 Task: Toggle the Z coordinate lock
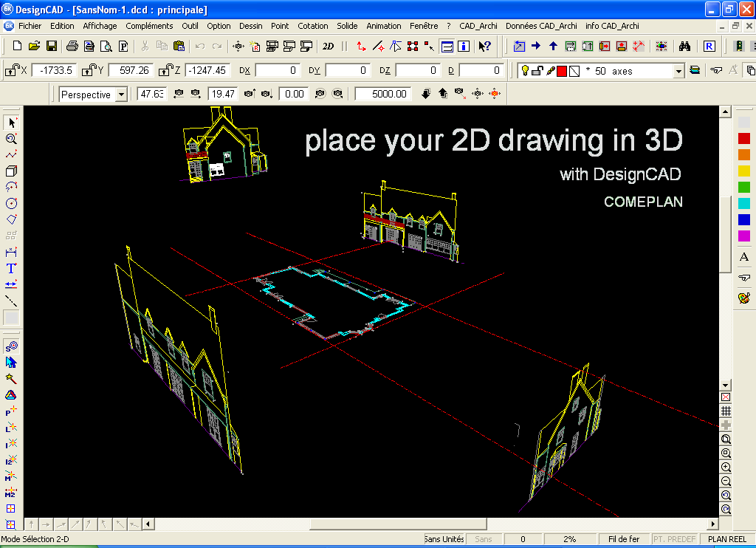pos(166,70)
